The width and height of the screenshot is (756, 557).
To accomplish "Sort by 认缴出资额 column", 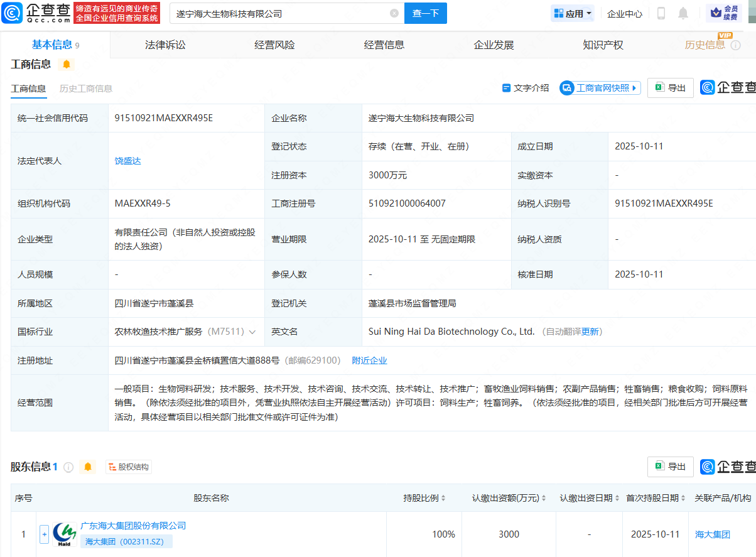I will point(509,498).
